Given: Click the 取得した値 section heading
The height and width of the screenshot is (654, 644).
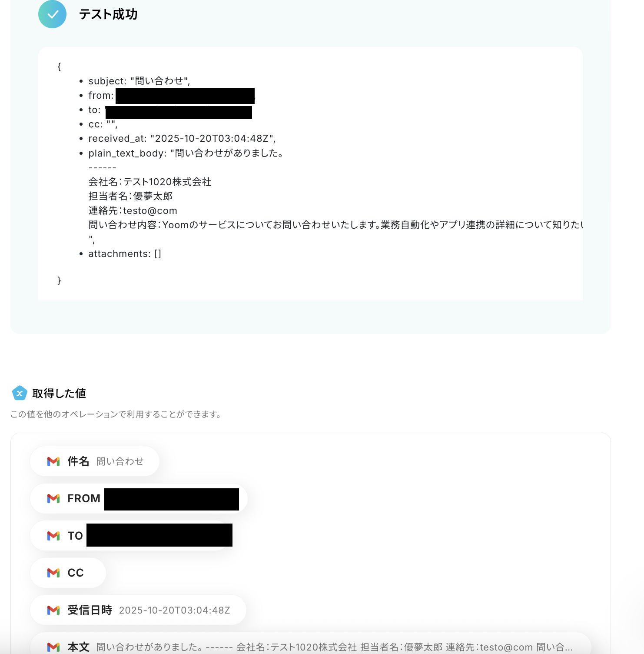Looking at the screenshot, I should [59, 394].
